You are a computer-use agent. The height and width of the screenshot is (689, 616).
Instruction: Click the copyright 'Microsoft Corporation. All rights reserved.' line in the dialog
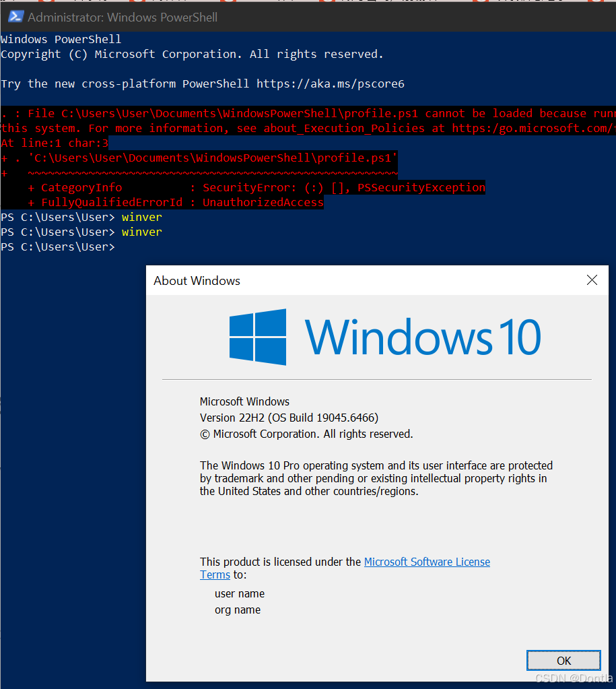[x=306, y=434]
